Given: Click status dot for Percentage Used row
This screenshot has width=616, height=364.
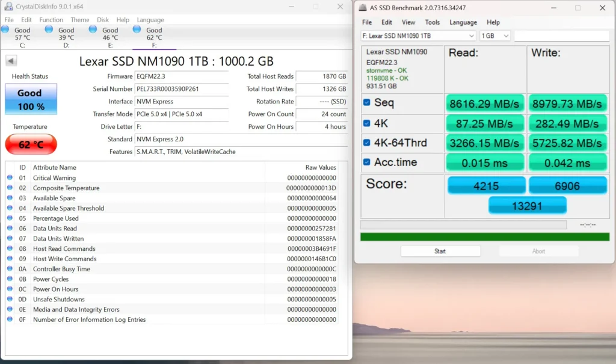Looking at the screenshot, I should point(10,218).
